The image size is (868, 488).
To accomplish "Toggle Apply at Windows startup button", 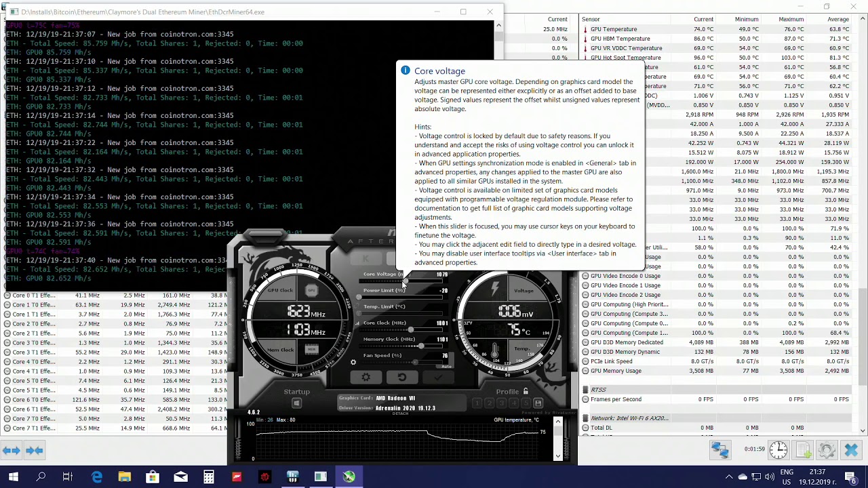I will 296,403.
